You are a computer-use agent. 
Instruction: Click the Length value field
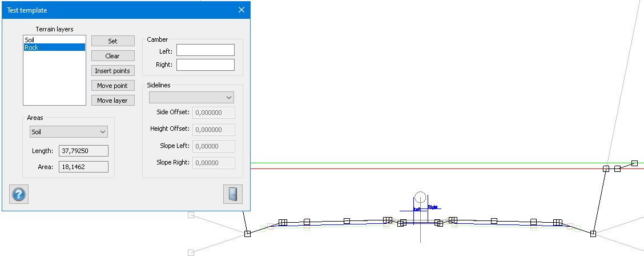coord(83,151)
